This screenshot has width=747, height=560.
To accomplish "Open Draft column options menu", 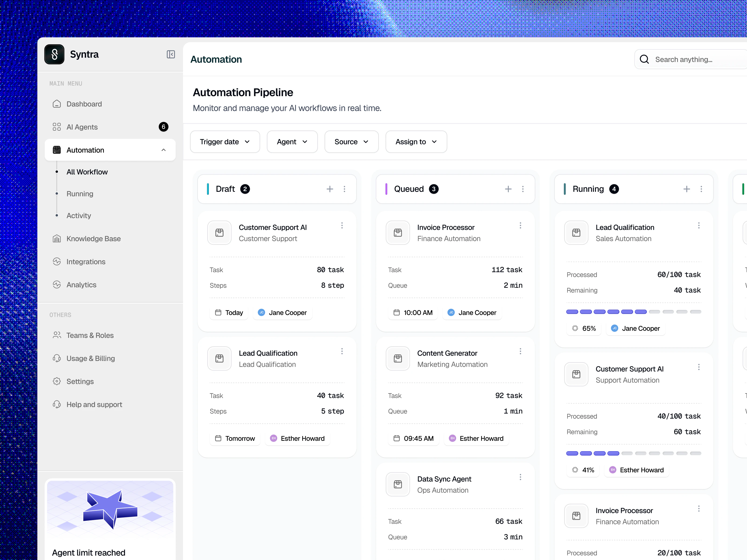I will point(345,189).
